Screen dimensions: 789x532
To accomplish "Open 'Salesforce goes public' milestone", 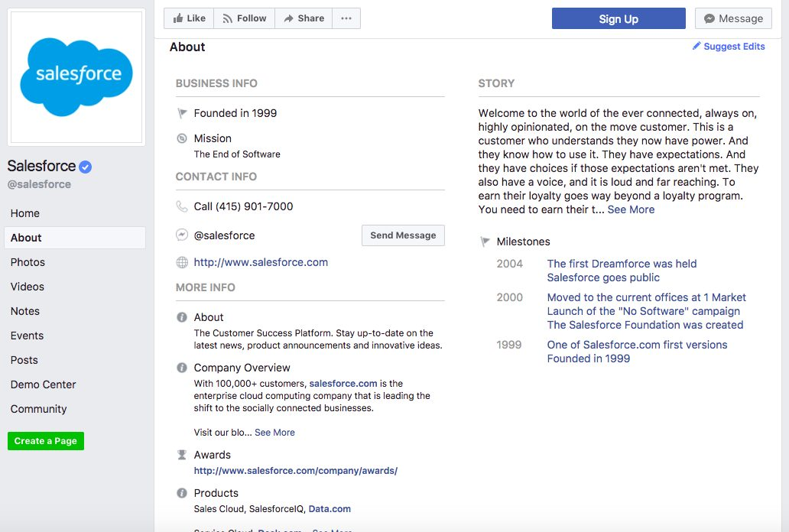I will click(603, 277).
